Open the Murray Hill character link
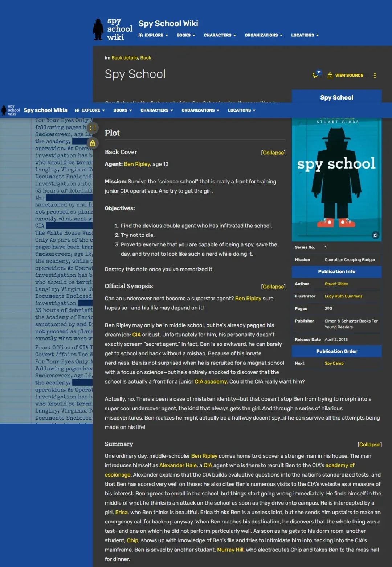The width and height of the screenshot is (392, 567). click(230, 550)
